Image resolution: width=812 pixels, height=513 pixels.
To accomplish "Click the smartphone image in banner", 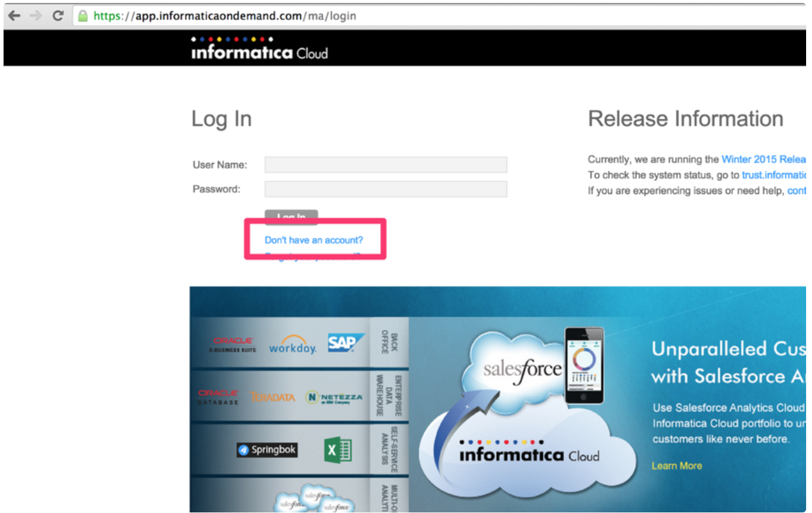I will pos(584,366).
